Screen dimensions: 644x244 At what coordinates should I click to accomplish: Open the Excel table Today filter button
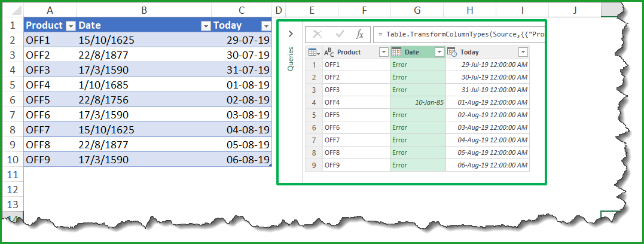pos(265,26)
